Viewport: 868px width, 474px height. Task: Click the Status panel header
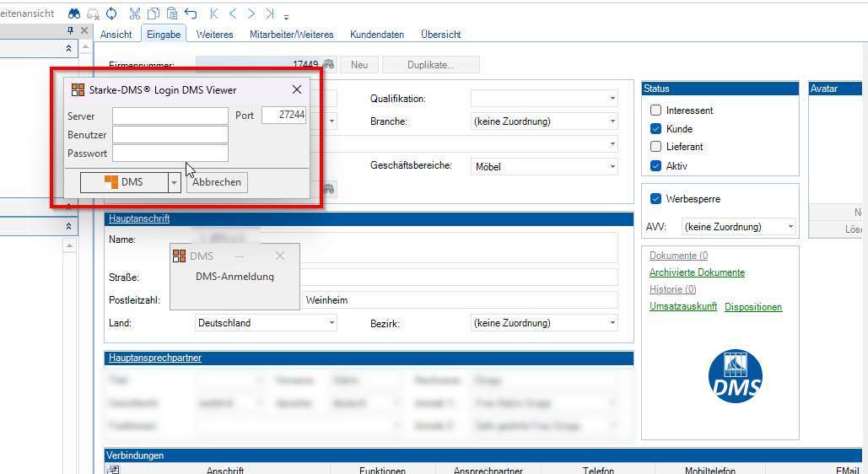(720, 89)
